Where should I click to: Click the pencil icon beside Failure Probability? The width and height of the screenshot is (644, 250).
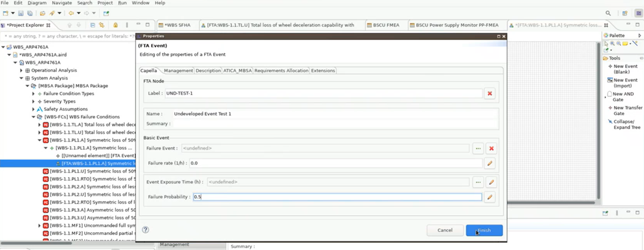coord(490,197)
